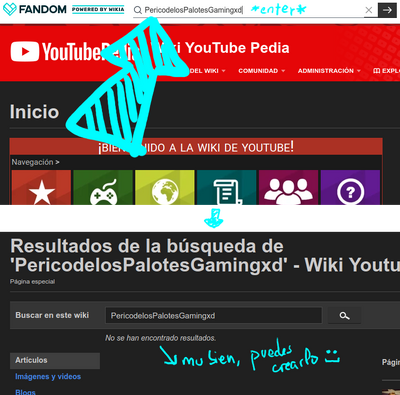Viewport: 400px width, 395px height.
Task: Click the top search field containing PericodelosPalotesGamingxd
Action: (x=248, y=10)
